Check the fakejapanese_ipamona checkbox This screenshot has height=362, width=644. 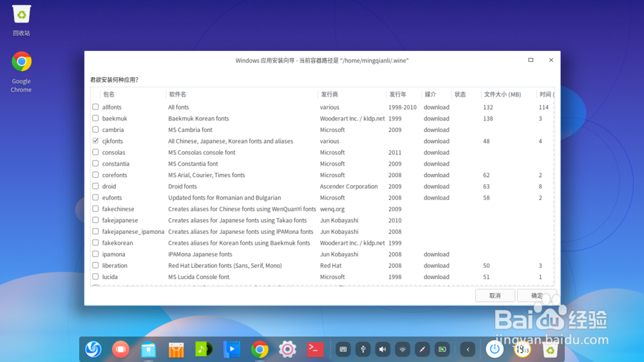tap(96, 231)
